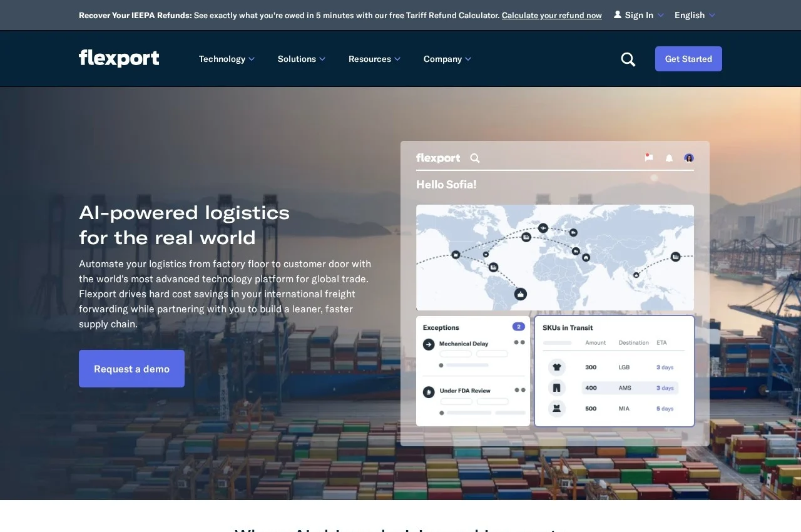Open the English language selector

pyautogui.click(x=695, y=15)
